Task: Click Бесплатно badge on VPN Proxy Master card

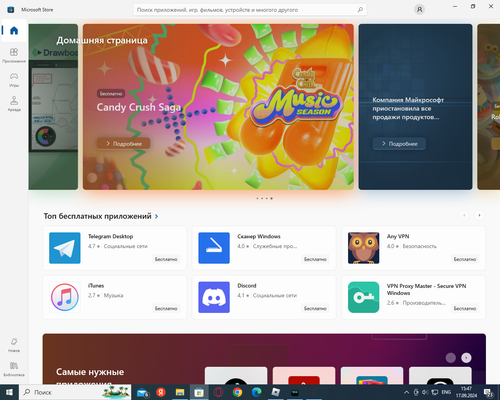Action: click(x=465, y=308)
